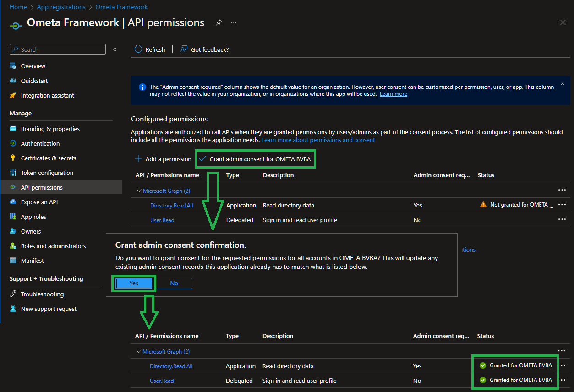Open ellipsis for upper User.Read row
Screen dimensions: 574x392
(x=562, y=219)
